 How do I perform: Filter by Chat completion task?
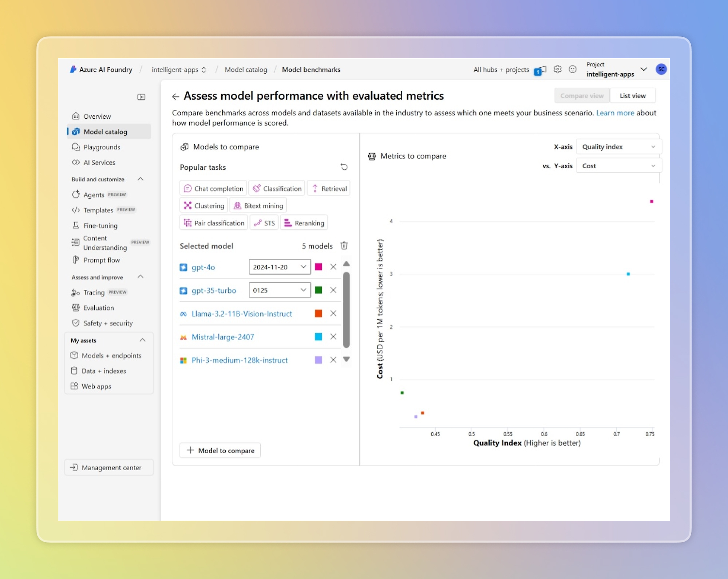213,188
